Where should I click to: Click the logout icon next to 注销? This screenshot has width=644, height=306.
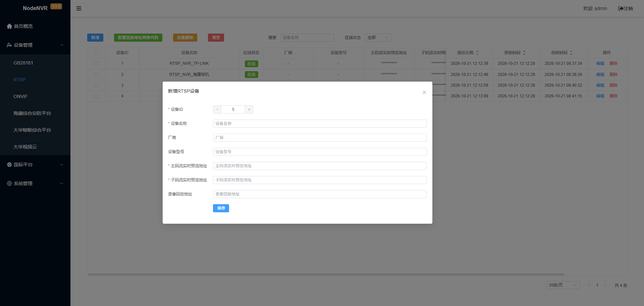(621, 8)
